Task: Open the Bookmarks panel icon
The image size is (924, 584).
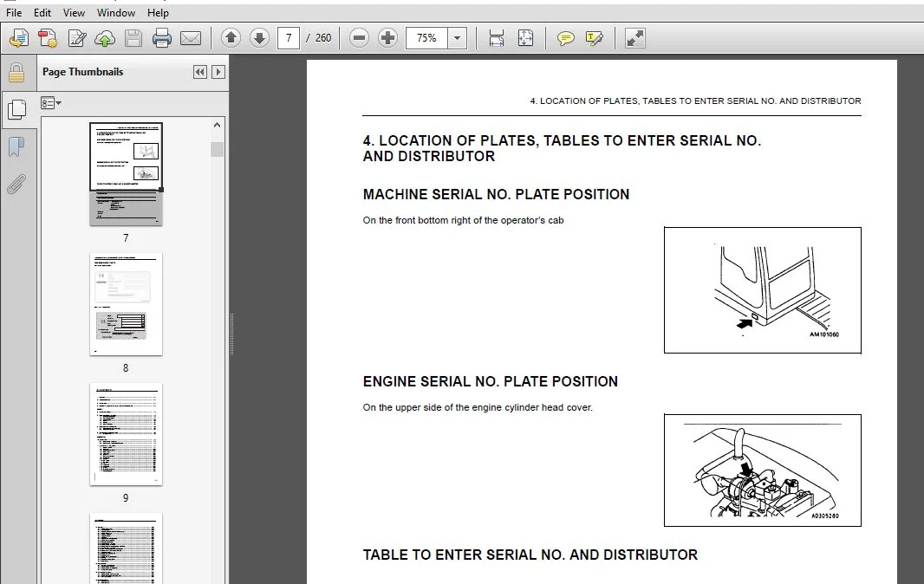Action: click(16, 147)
